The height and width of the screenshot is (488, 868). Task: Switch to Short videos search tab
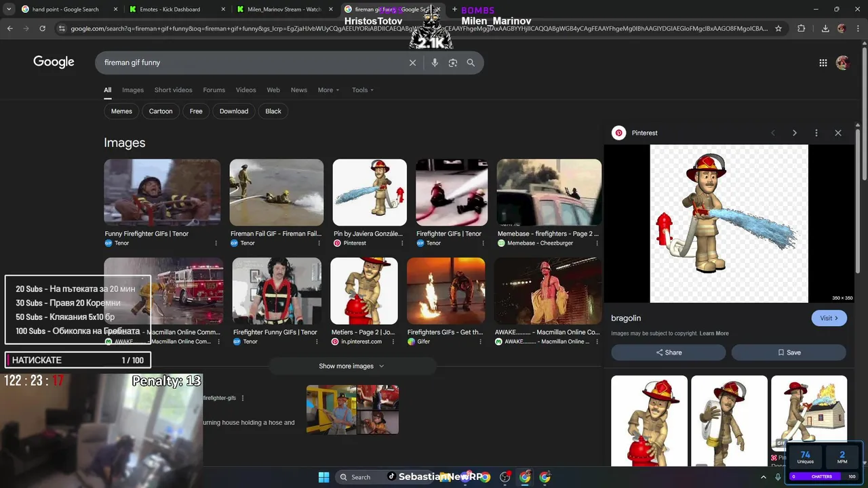173,90
